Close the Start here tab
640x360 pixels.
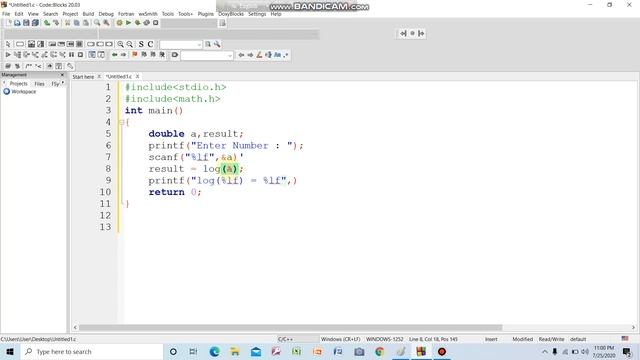99,76
